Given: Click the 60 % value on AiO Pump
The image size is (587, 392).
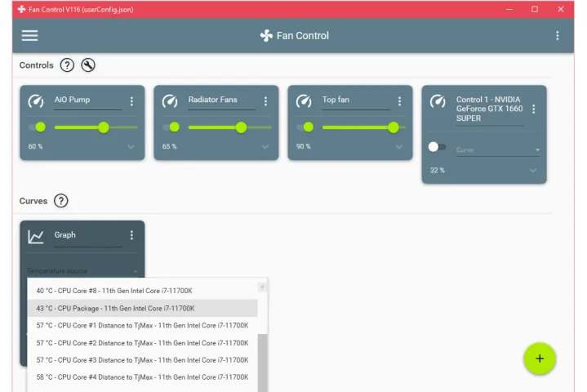Looking at the screenshot, I should tap(36, 146).
